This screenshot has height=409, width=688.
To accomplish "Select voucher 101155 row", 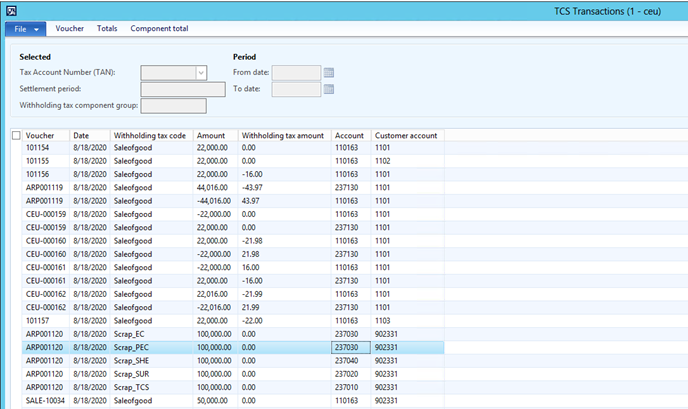I will (233, 161).
